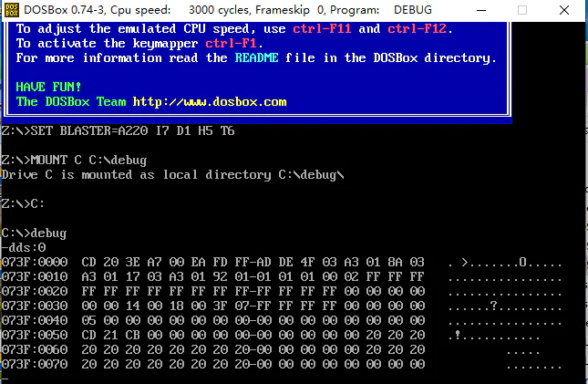Click the DOSBox icon in title bar

pos(12,10)
